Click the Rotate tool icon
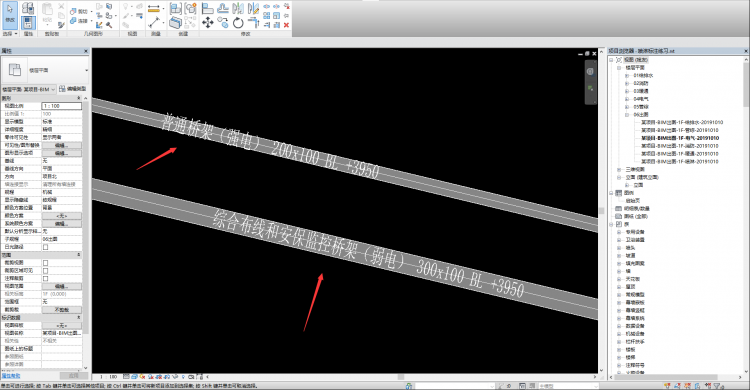This screenshot has height=390, width=750. tap(238, 22)
